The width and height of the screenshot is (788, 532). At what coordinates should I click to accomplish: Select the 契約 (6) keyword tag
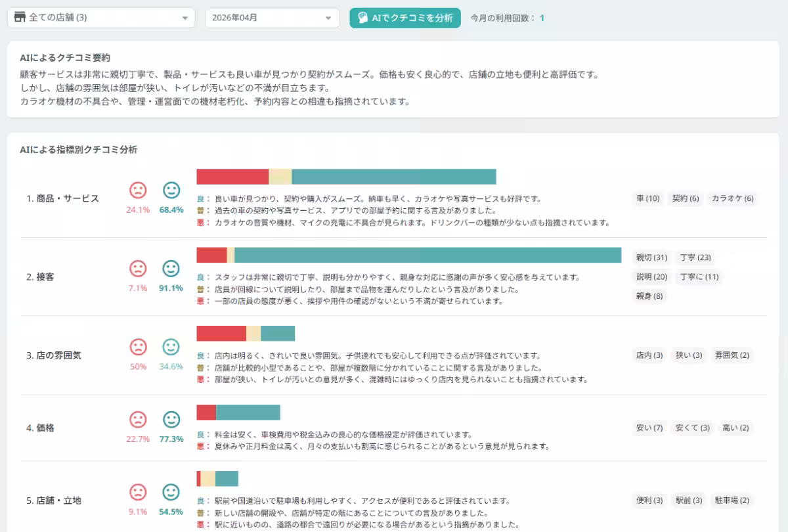685,198
